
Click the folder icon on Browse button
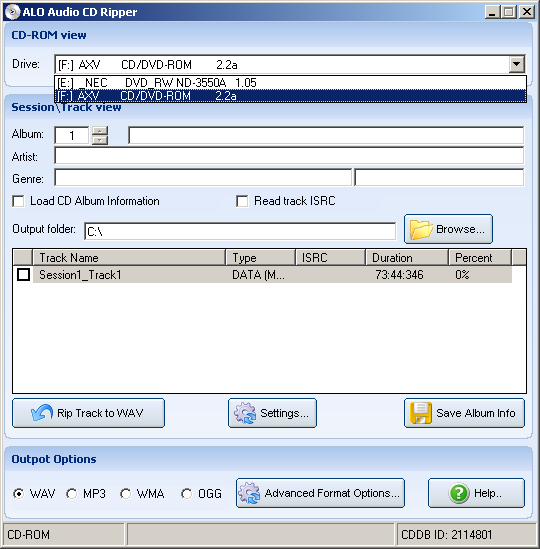tap(421, 229)
